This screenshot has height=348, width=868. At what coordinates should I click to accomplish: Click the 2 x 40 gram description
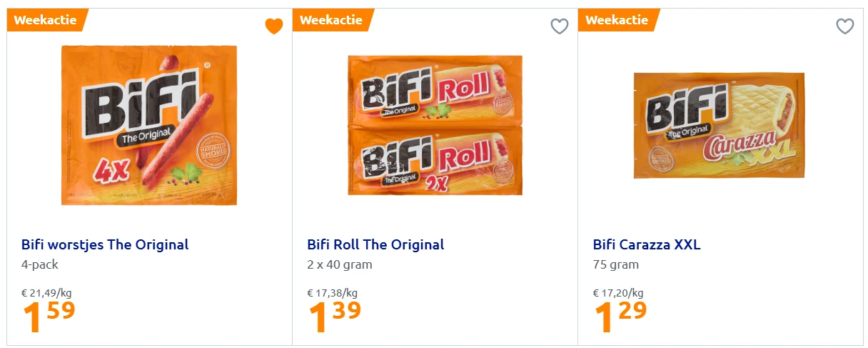(340, 265)
